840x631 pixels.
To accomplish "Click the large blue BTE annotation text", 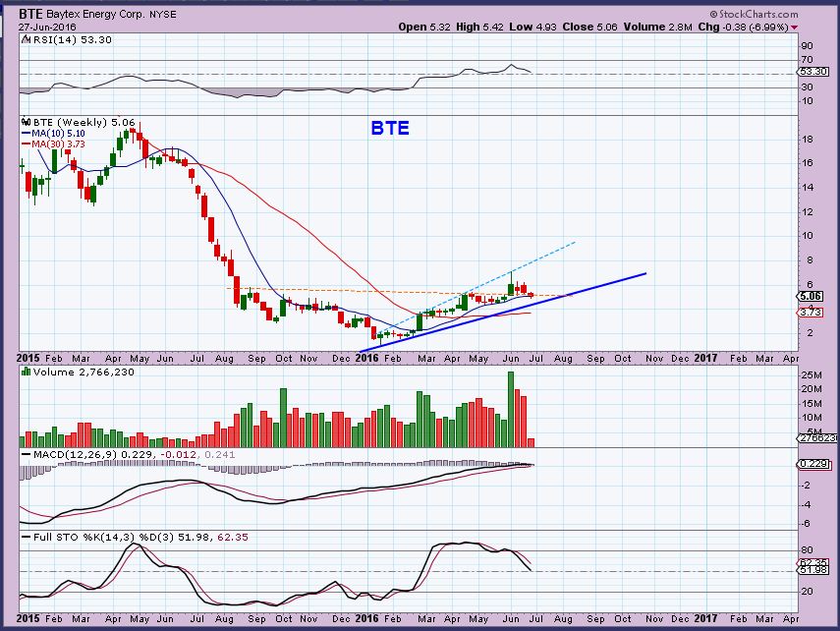I will coord(390,128).
